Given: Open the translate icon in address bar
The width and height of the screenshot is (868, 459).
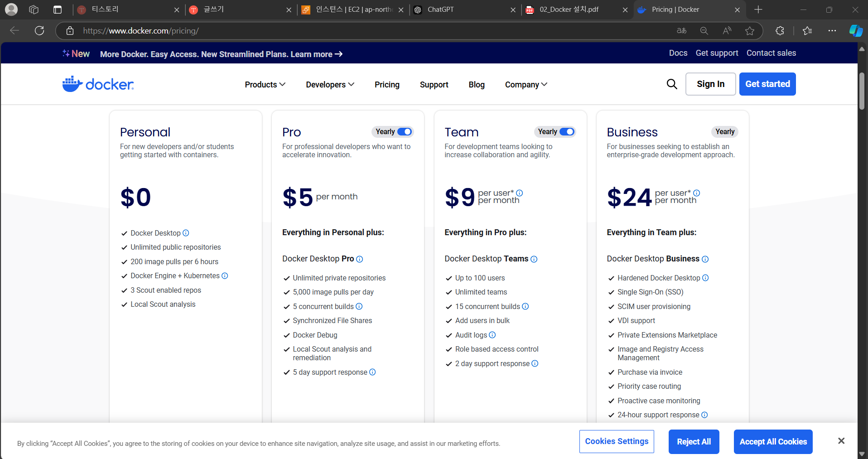Looking at the screenshot, I should [681, 30].
